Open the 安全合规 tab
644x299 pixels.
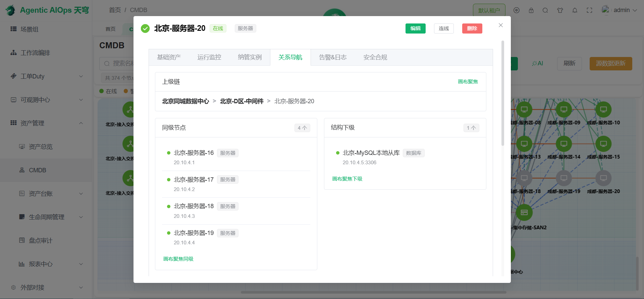375,57
